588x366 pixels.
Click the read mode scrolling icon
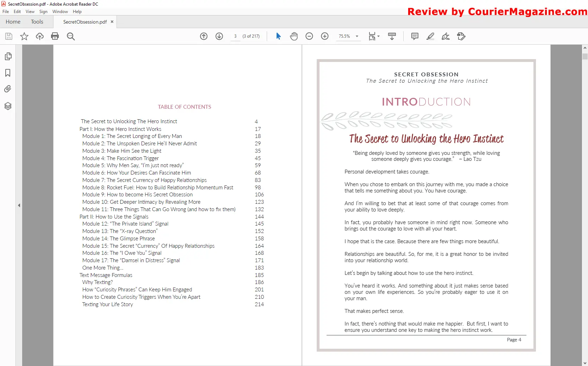click(x=392, y=36)
